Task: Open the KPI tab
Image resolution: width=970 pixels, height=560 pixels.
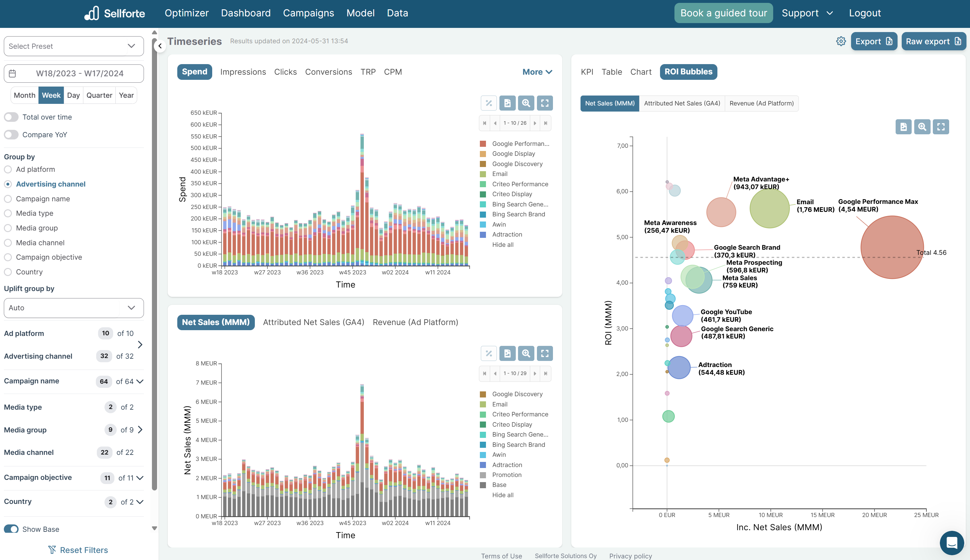Action: (587, 72)
